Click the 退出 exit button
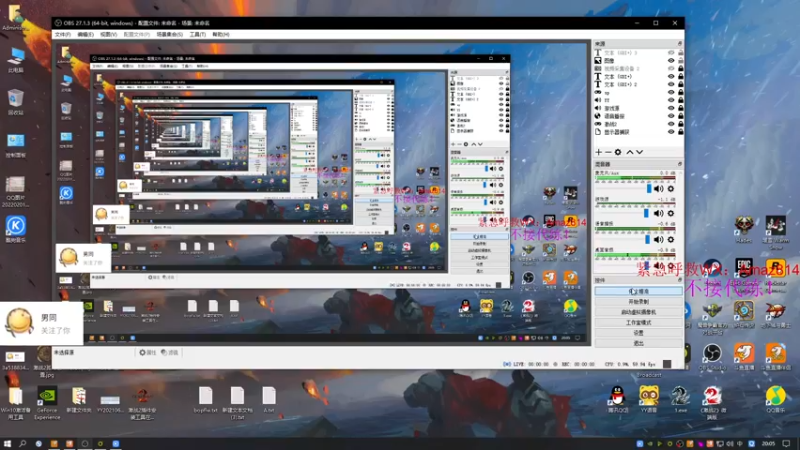800x450 pixels. point(638,343)
